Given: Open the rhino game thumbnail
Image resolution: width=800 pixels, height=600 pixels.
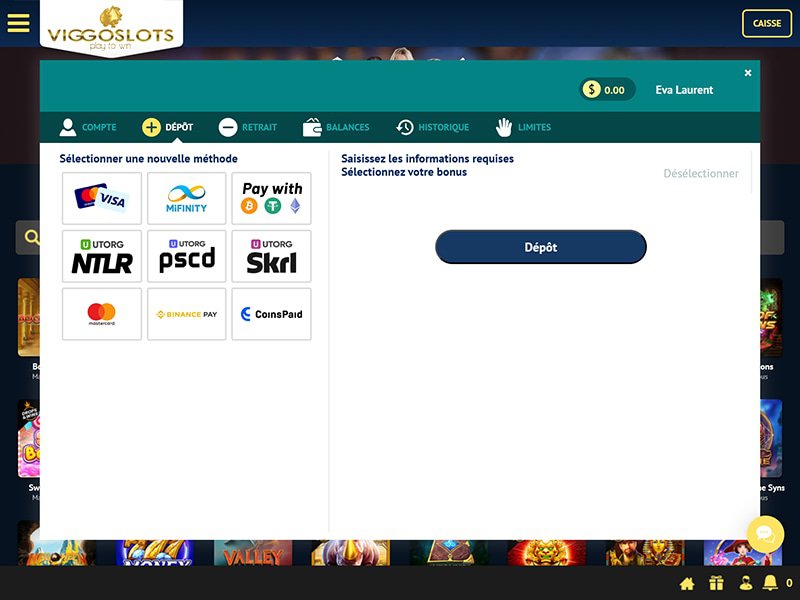Looking at the screenshot, I should (351, 553).
